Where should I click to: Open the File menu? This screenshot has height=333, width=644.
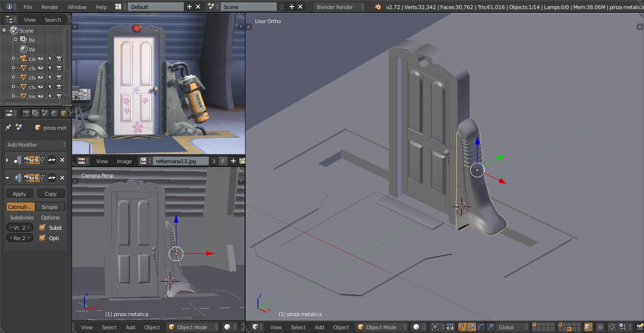(x=28, y=7)
